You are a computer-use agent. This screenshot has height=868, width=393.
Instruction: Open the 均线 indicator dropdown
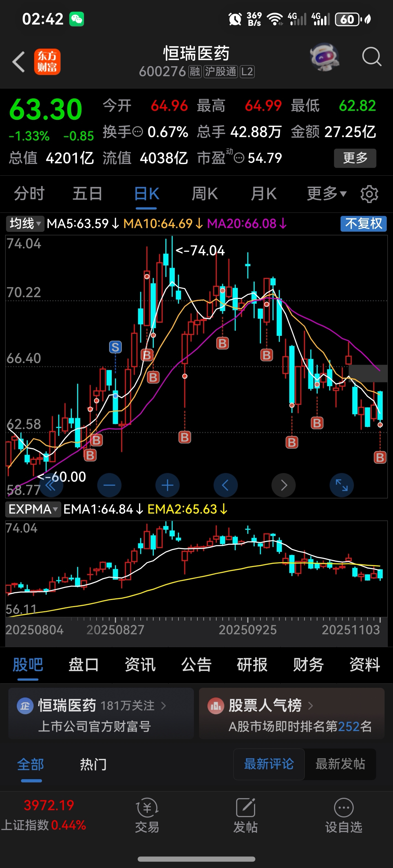click(25, 223)
